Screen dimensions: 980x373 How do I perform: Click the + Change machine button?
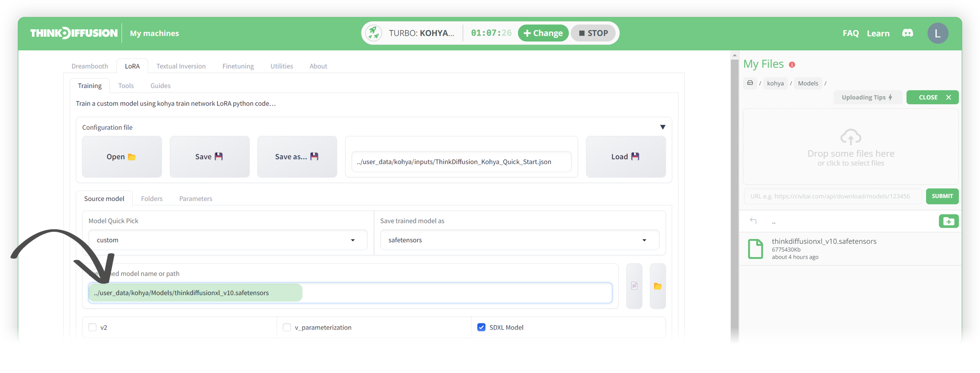(543, 33)
